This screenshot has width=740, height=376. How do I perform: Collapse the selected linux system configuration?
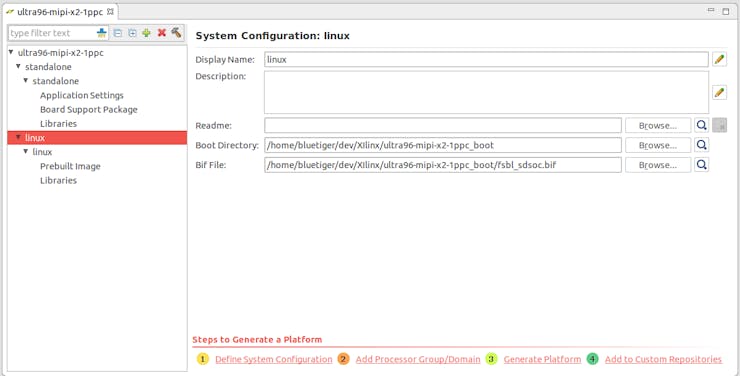(x=18, y=138)
